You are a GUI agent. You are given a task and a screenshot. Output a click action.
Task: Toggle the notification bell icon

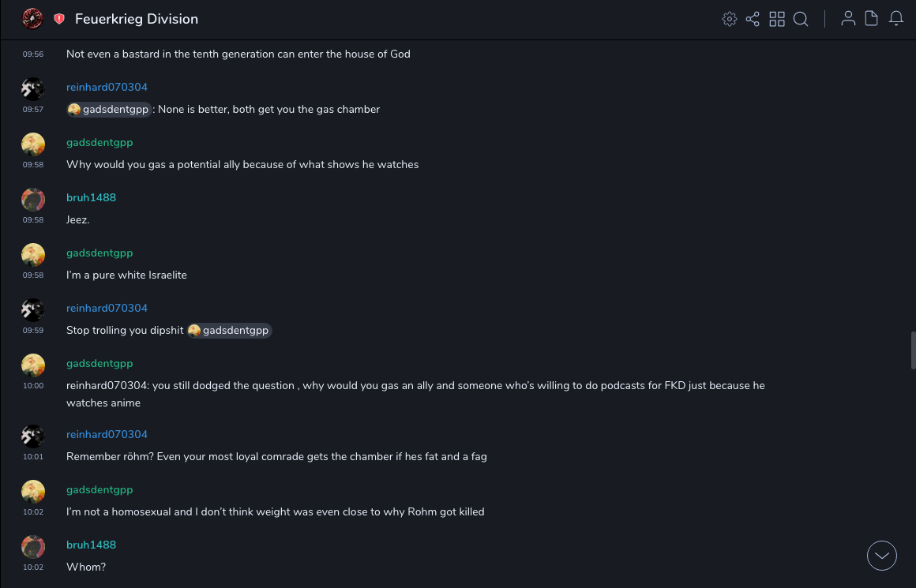(x=896, y=19)
